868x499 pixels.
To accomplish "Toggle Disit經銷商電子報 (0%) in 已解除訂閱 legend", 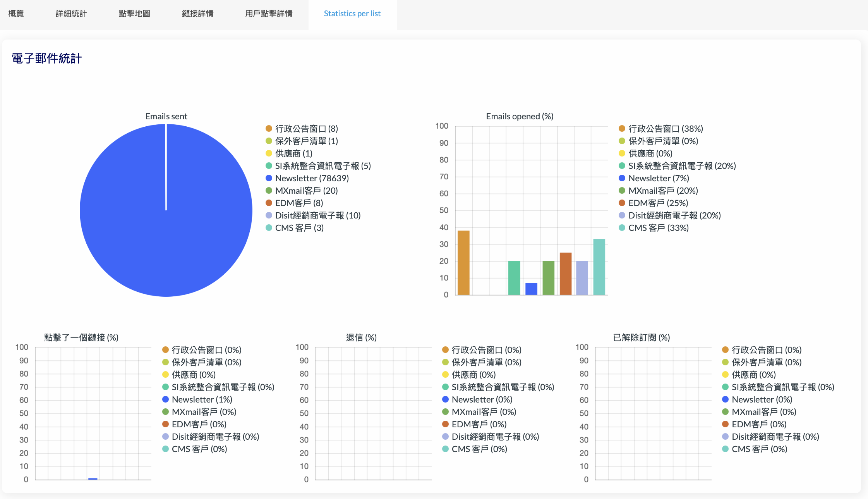I will pos(775,437).
